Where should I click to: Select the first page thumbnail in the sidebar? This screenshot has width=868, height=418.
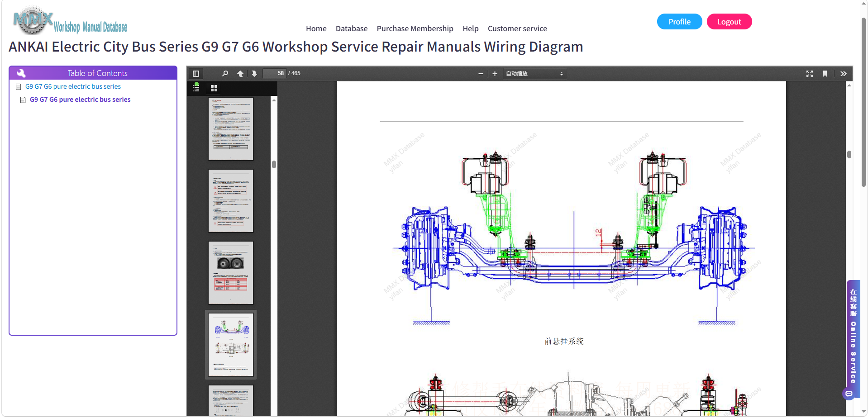click(231, 129)
